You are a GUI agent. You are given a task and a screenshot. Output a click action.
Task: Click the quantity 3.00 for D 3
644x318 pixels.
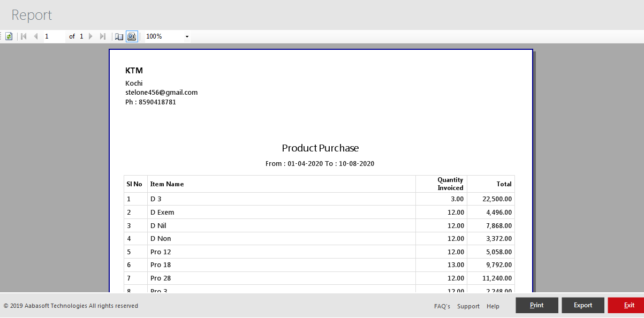click(x=457, y=199)
